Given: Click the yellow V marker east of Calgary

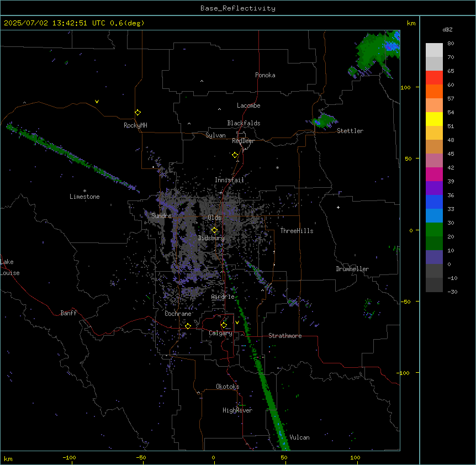Looking at the screenshot, I should tap(237, 323).
